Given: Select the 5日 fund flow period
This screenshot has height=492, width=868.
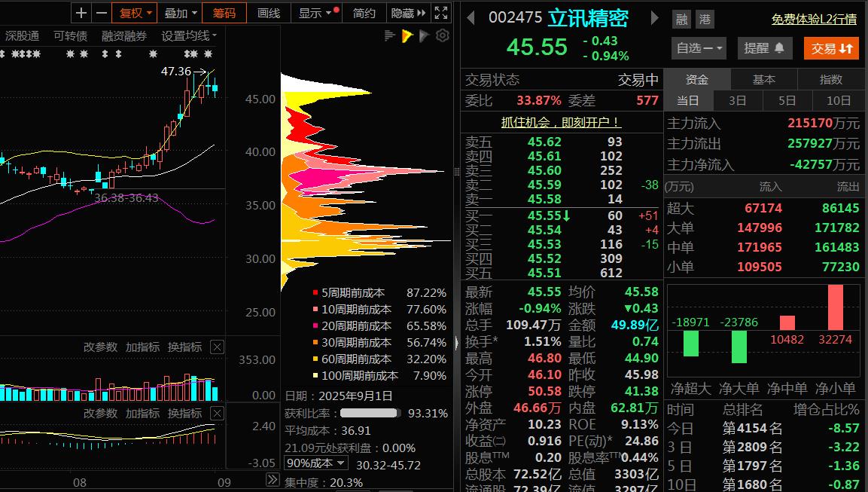Looking at the screenshot, I should point(787,100).
